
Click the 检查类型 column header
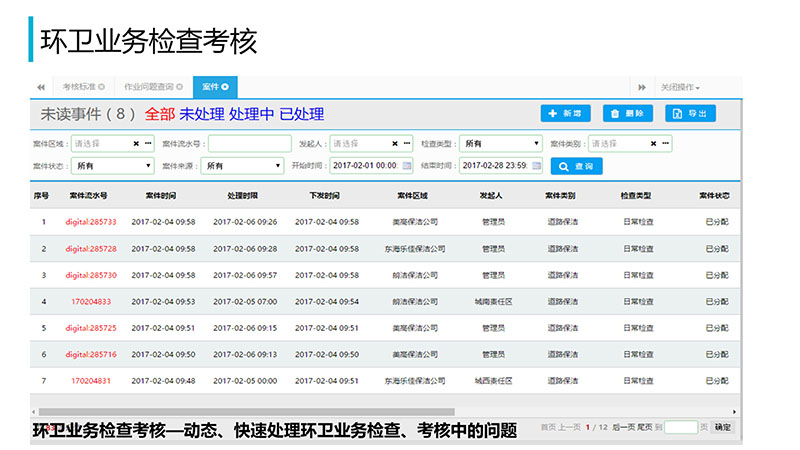[636, 195]
